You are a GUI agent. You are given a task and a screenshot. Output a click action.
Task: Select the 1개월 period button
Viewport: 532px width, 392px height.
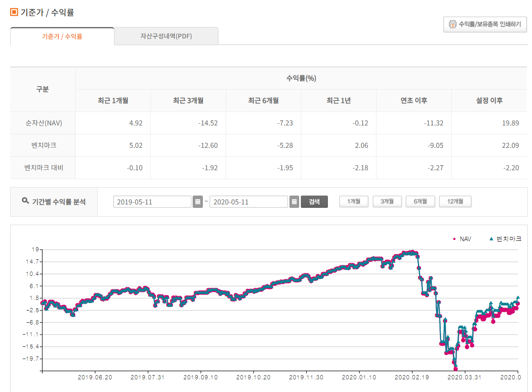[x=354, y=201]
